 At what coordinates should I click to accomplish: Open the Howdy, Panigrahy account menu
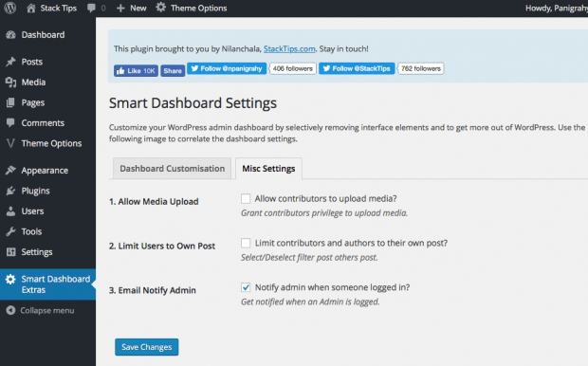point(557,9)
